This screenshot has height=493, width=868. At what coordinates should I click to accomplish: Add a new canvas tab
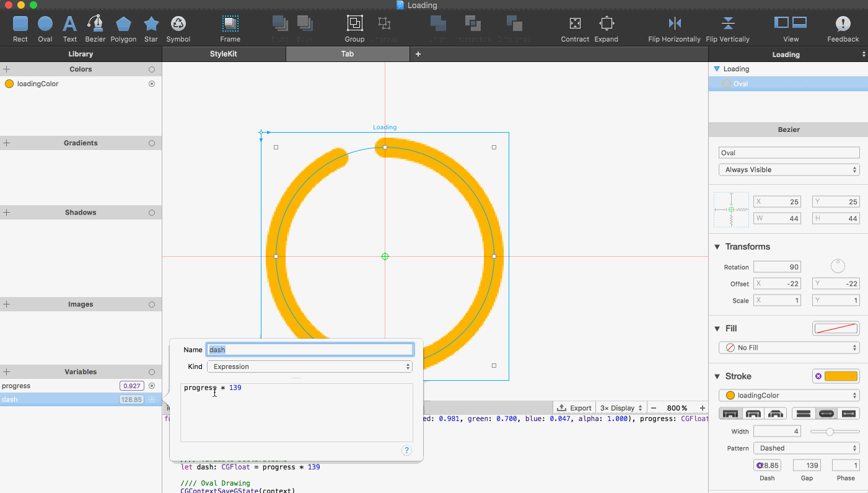(x=418, y=54)
